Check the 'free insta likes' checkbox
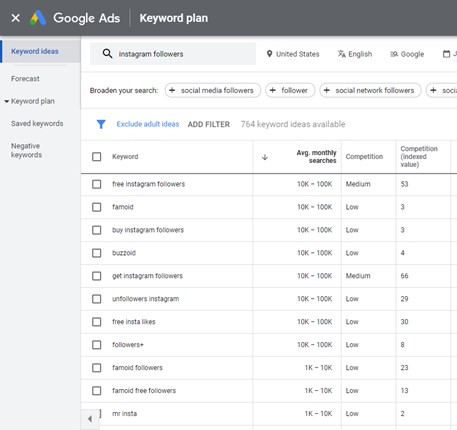Image resolution: width=457 pixels, height=430 pixels. coord(97,322)
